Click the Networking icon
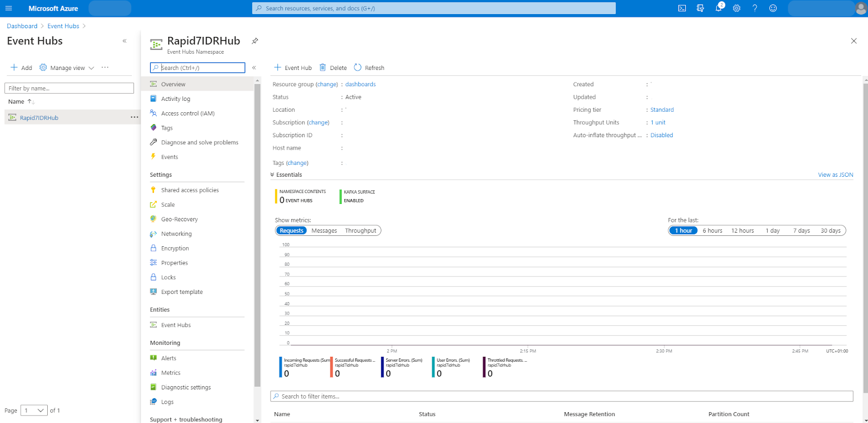Viewport: 868px width, 423px height. pos(154,233)
